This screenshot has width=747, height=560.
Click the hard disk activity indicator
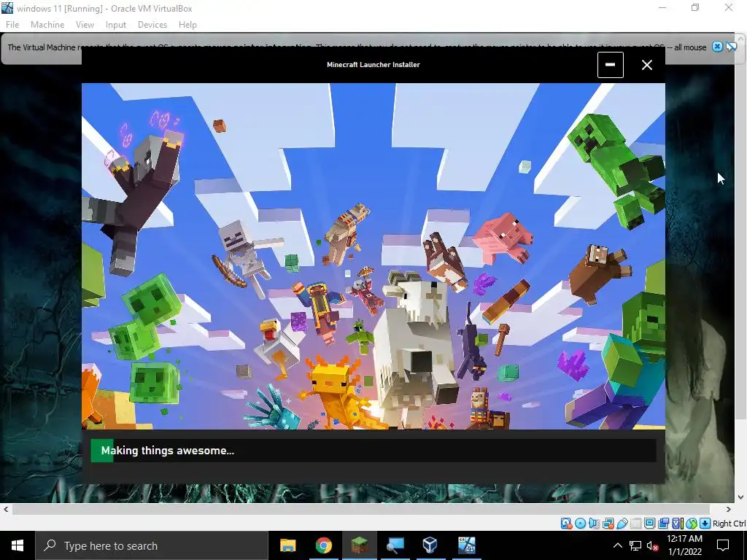pos(566,524)
